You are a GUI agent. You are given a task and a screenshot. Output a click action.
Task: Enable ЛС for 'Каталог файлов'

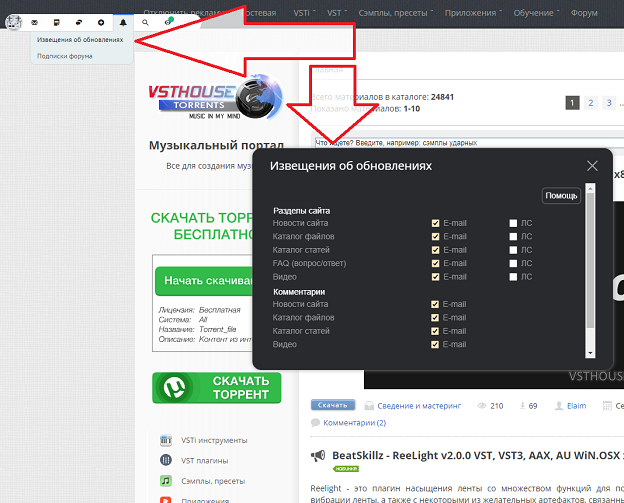[x=513, y=237]
